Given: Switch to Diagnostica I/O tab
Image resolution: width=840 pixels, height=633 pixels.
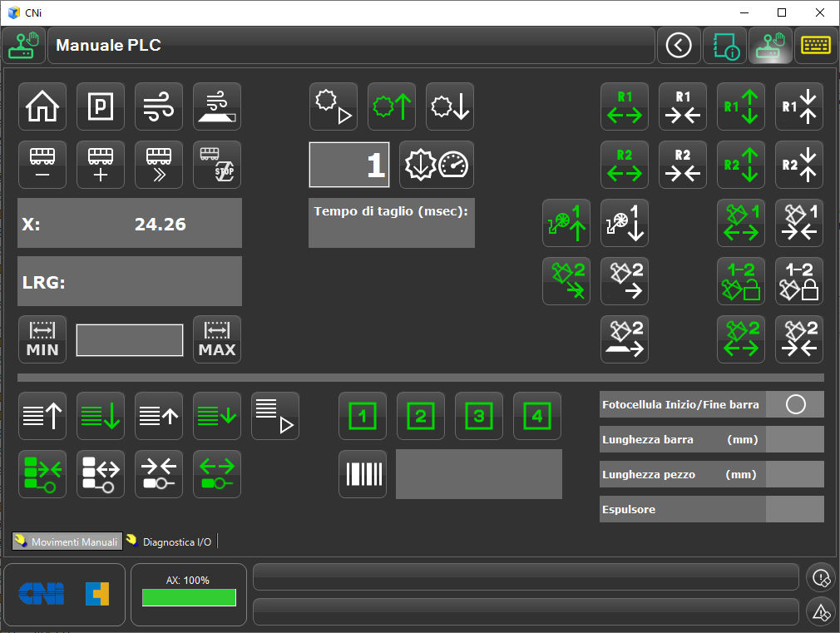Looking at the screenshot, I should [x=170, y=542].
